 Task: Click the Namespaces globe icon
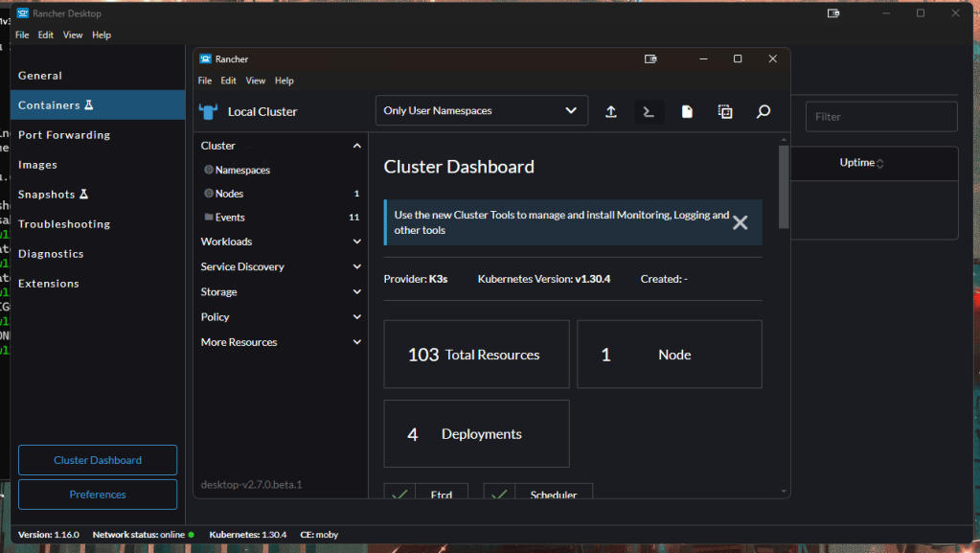click(209, 170)
